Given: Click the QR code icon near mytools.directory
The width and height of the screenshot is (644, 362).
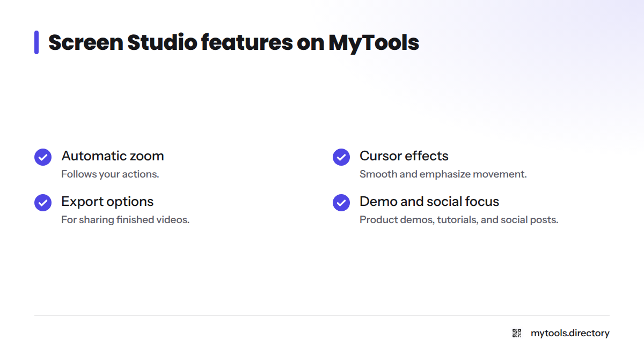Looking at the screenshot, I should point(517,333).
